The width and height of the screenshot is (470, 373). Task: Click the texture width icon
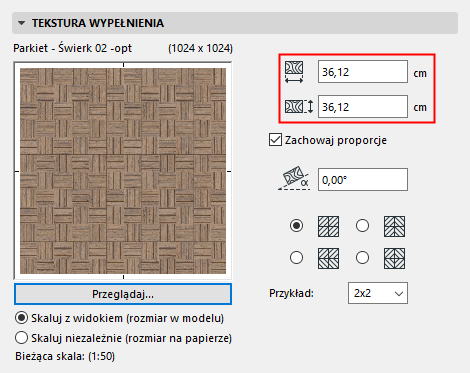click(294, 72)
